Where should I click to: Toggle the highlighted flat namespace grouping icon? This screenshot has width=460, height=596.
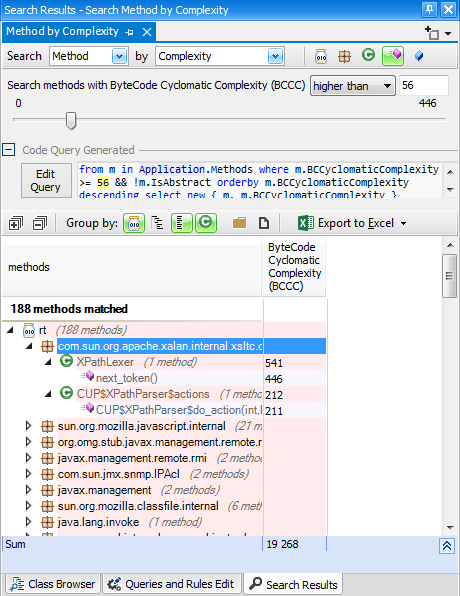pyautogui.click(x=182, y=223)
